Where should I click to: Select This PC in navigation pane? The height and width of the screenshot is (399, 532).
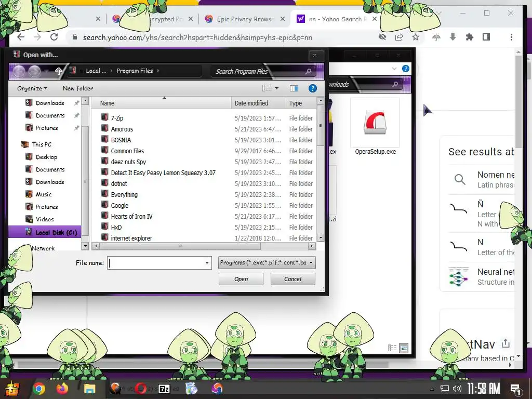pyautogui.click(x=42, y=144)
